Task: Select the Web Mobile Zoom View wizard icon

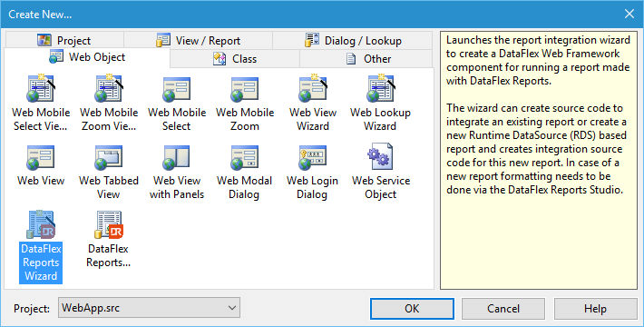Action: point(109,88)
